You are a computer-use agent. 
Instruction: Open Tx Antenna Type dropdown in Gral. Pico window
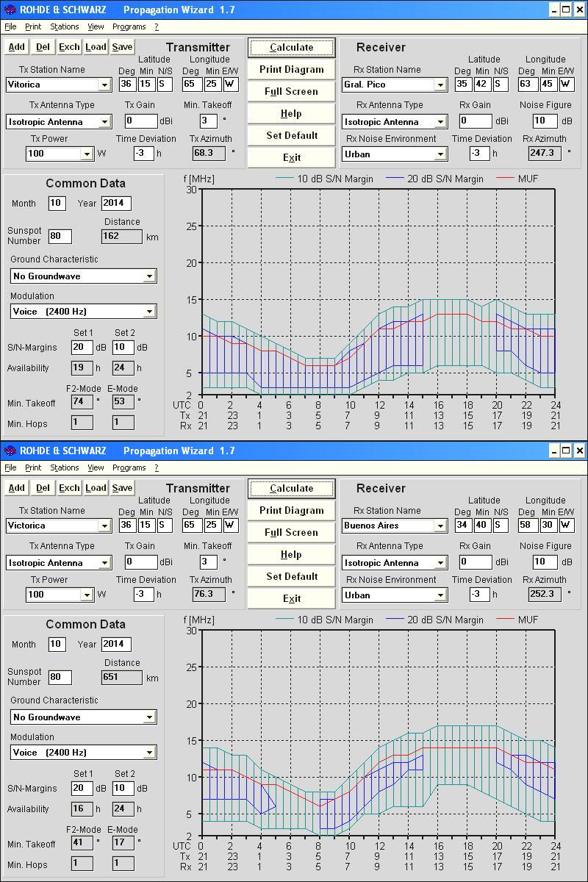click(x=104, y=121)
